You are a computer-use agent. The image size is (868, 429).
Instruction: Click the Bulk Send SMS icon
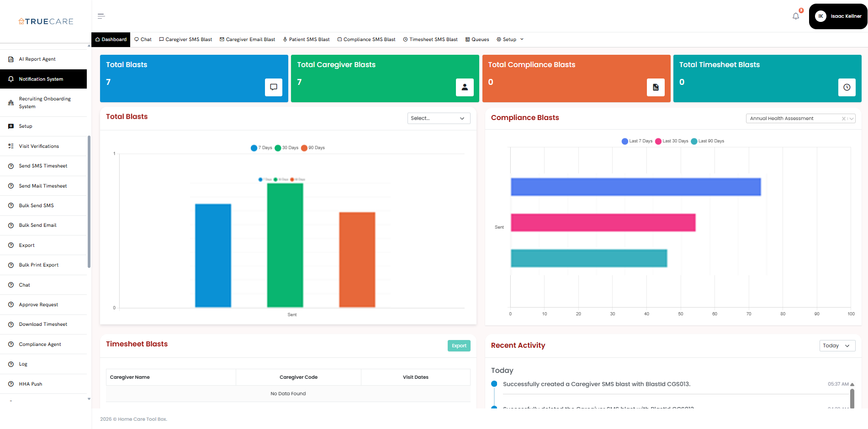point(11,206)
